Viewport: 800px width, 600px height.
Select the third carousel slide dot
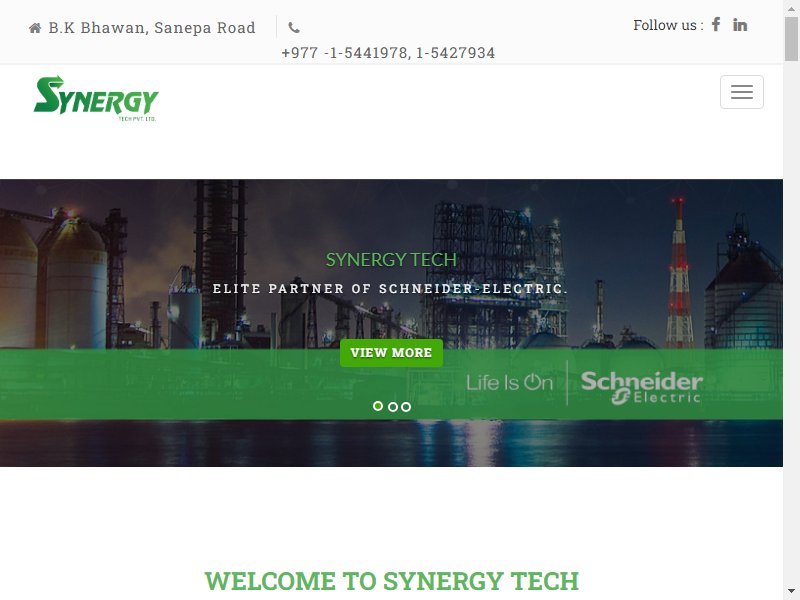click(x=406, y=407)
